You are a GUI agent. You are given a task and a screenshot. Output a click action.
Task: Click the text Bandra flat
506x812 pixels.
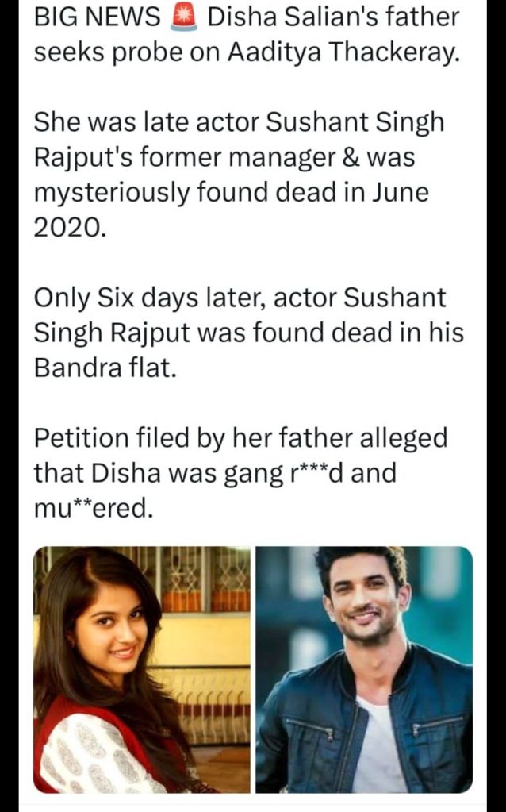tap(105, 368)
